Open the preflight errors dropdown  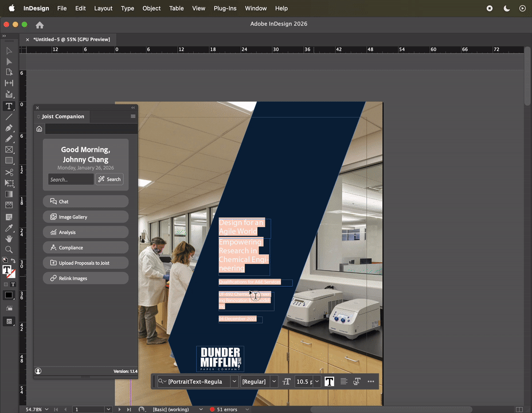(247, 409)
